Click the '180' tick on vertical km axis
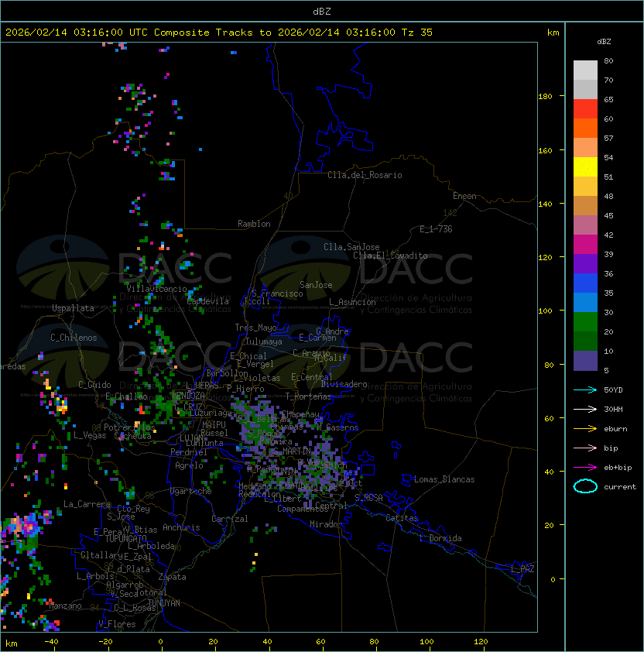644x652 pixels. pos(545,97)
